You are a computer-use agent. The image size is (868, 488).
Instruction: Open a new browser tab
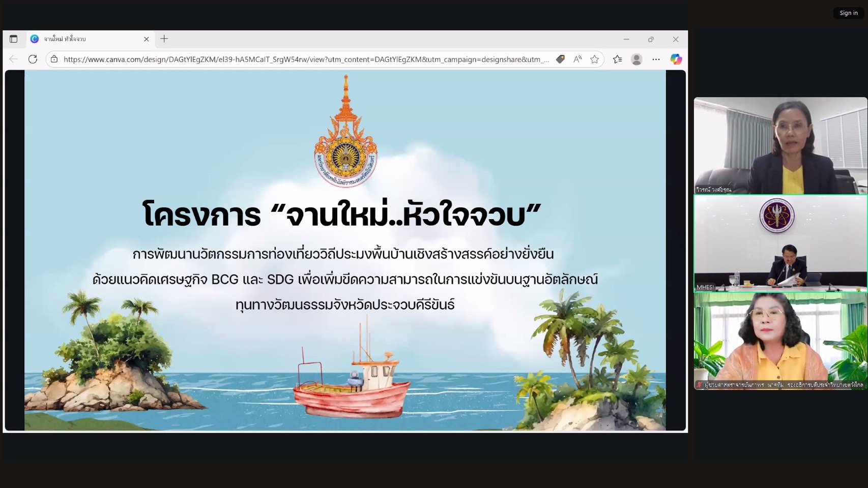click(164, 39)
